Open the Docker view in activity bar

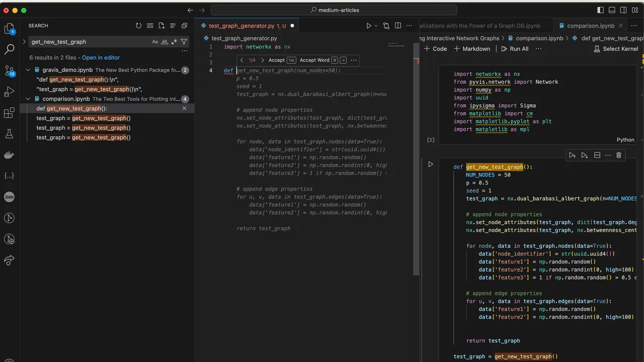pyautogui.click(x=9, y=155)
